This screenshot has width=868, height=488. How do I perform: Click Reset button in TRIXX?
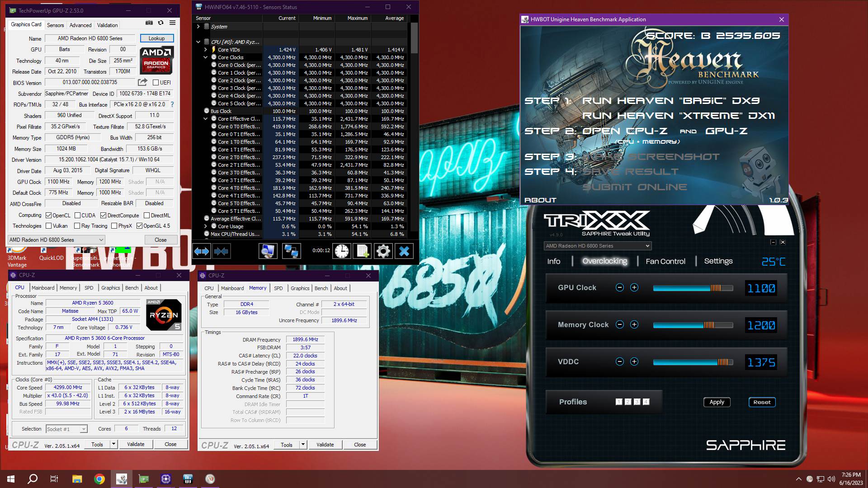click(762, 402)
